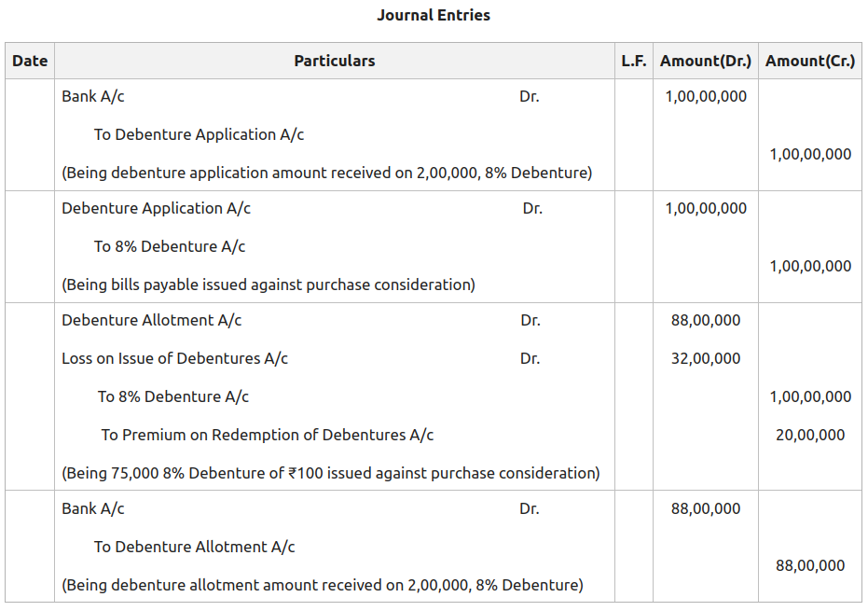Click the Journal Entries title
Viewport: 868px width, 611px height.
(x=433, y=15)
